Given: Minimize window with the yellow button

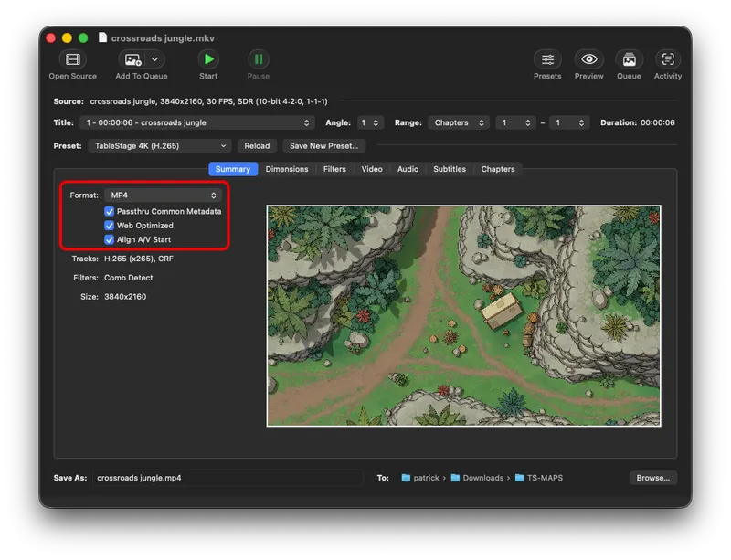Looking at the screenshot, I should [67, 37].
